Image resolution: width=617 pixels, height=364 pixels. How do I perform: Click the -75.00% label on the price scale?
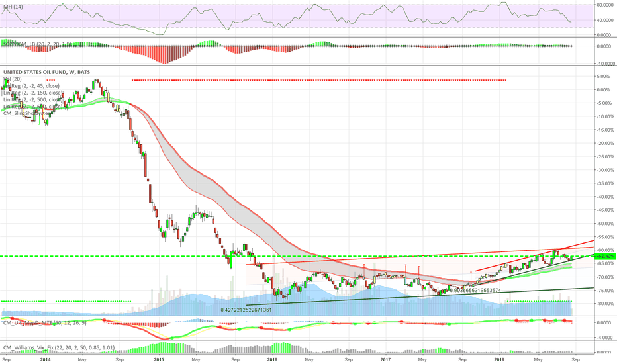(605, 291)
